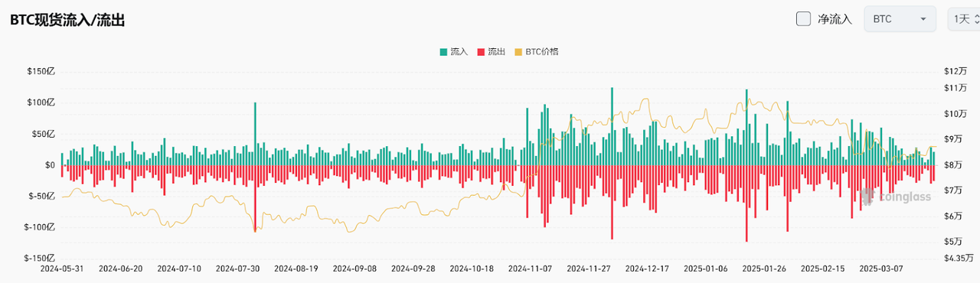Click the 2024-06-20 date label
Viewport: 980px width, 283px height.
point(120,269)
